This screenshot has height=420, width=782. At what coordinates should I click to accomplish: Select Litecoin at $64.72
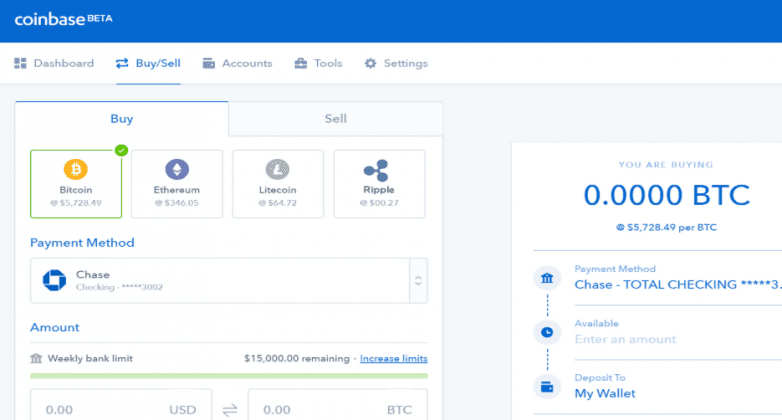[278, 184]
